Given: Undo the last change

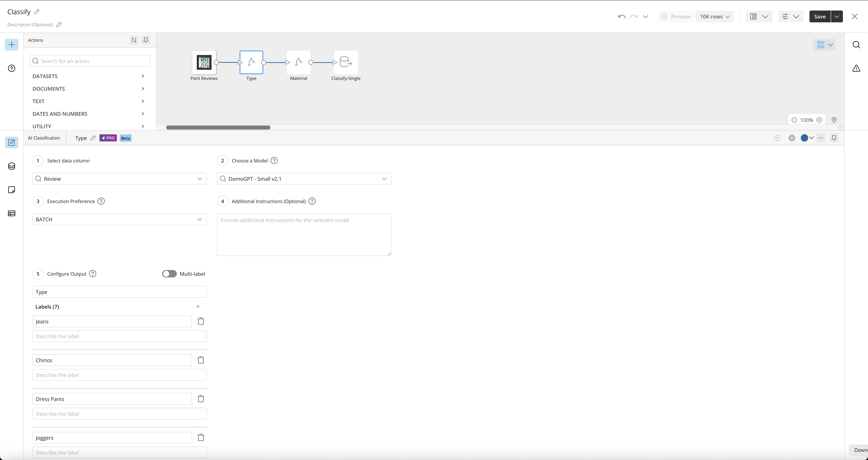Looking at the screenshot, I should click(622, 16).
